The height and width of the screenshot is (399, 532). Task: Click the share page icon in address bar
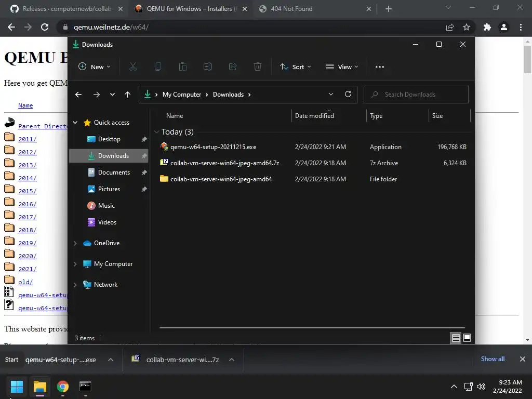click(x=450, y=27)
